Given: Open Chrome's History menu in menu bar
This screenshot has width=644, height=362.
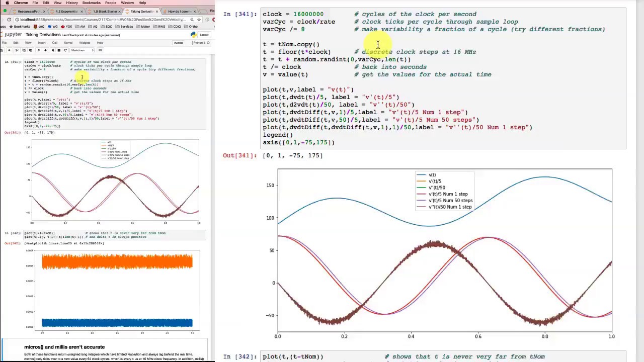Looking at the screenshot, I should [71, 3].
